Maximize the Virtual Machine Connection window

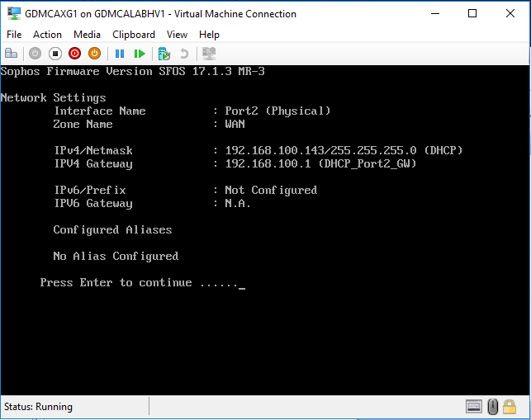pyautogui.click(x=472, y=13)
